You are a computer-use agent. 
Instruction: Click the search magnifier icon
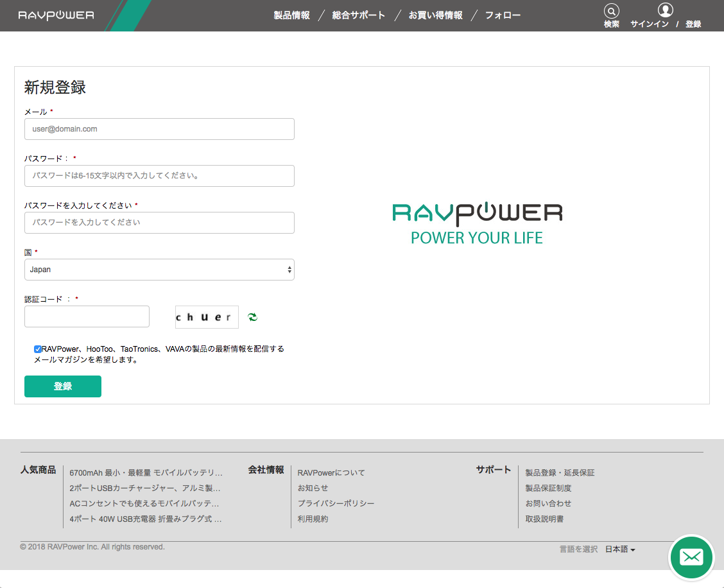(x=611, y=11)
